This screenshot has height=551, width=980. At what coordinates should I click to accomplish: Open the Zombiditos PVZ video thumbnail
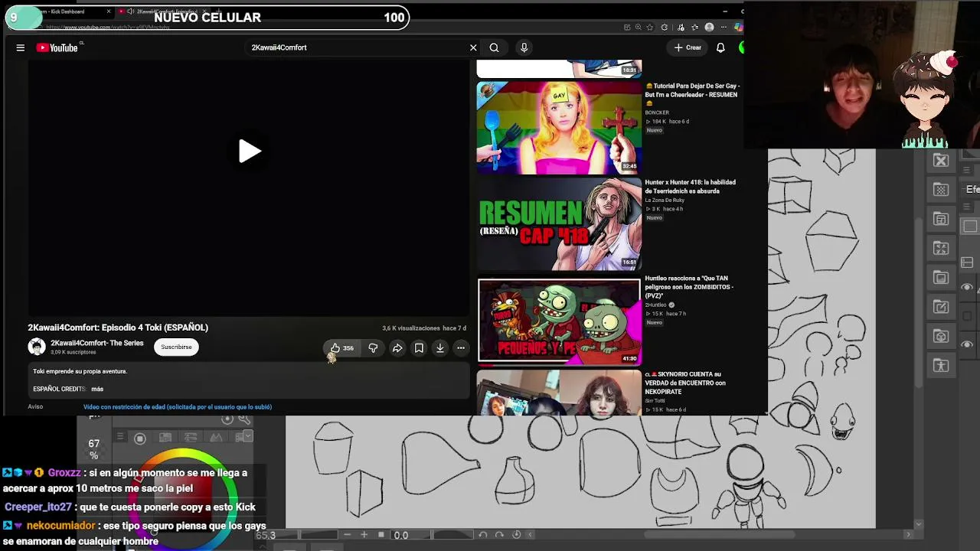559,320
